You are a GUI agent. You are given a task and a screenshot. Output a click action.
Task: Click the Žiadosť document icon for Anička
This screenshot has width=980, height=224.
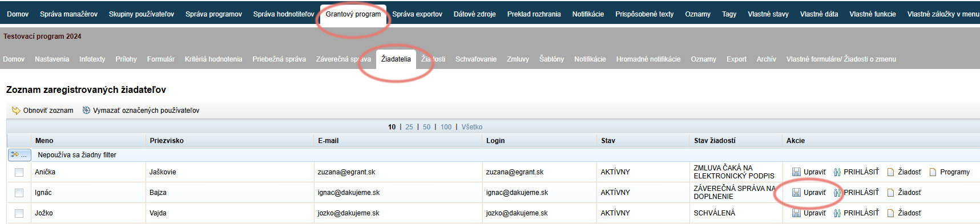(890, 172)
